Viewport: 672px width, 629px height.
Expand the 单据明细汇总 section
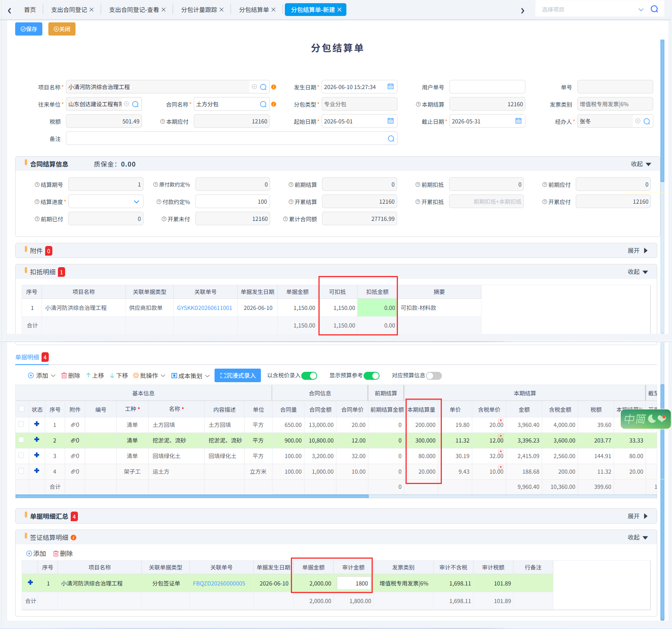(638, 516)
